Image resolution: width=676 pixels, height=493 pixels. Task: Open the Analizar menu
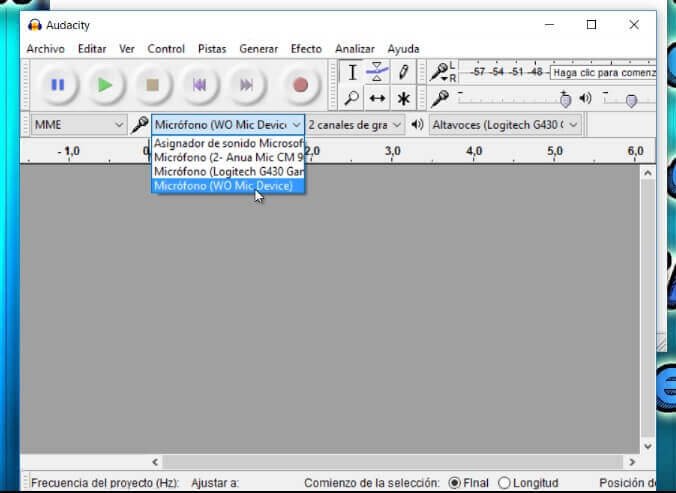pos(355,49)
